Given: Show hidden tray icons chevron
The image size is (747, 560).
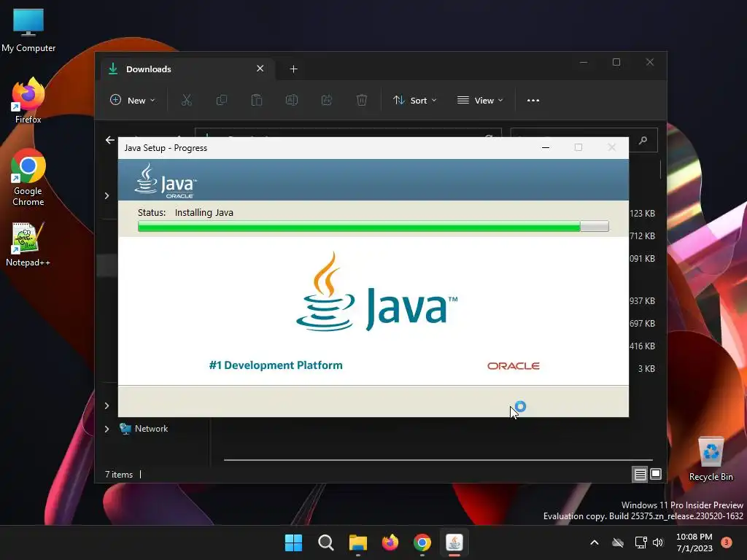Looking at the screenshot, I should (x=595, y=542).
